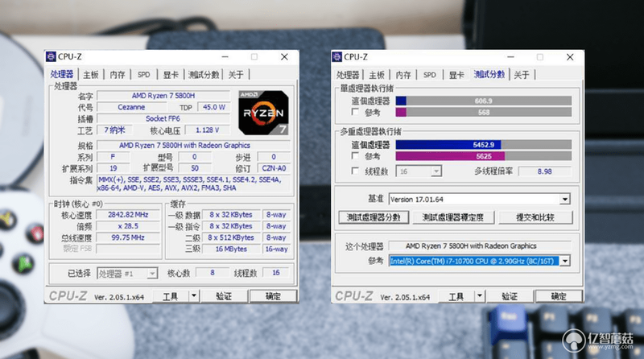This screenshot has height=359, width=644.
Task: Click the CPU-Z app icon in left window title bar
Action: tap(51, 56)
